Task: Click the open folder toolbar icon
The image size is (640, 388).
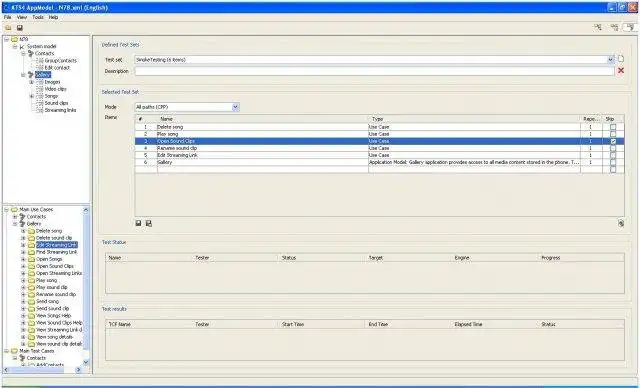Action: click(x=8, y=28)
